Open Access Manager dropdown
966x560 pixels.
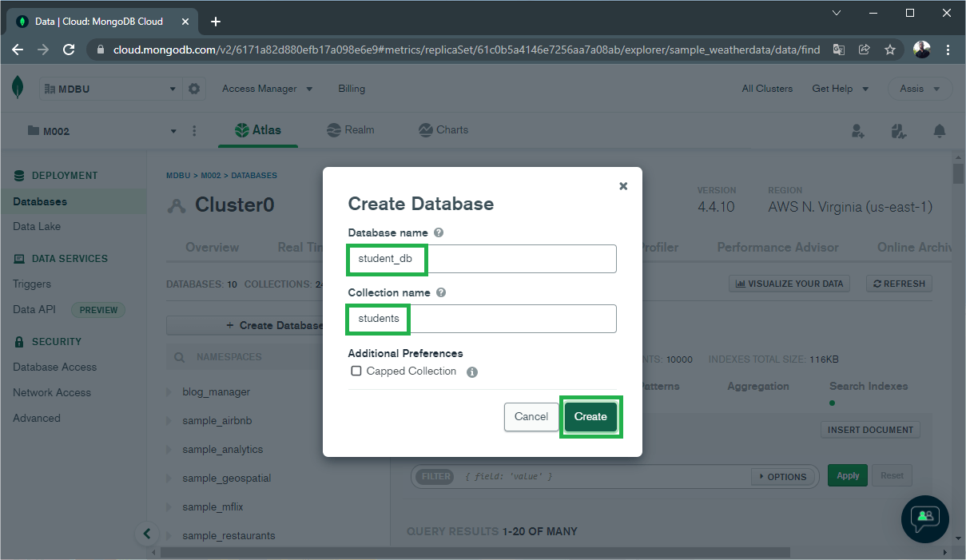tap(267, 89)
